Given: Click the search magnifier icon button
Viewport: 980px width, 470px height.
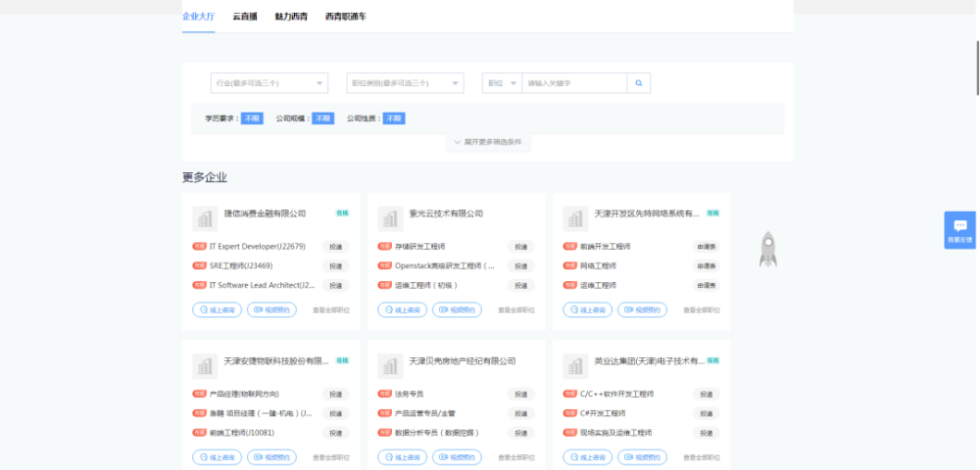Looking at the screenshot, I should [639, 83].
